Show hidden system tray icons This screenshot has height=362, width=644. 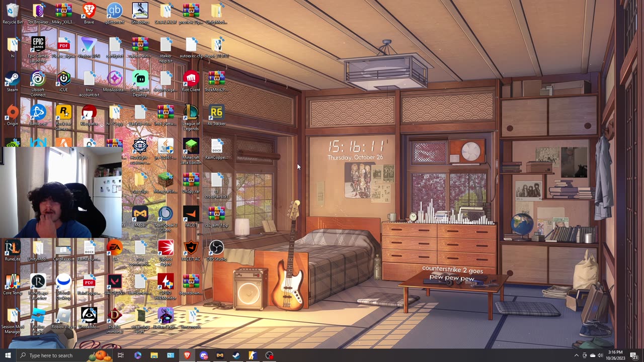(x=576, y=355)
